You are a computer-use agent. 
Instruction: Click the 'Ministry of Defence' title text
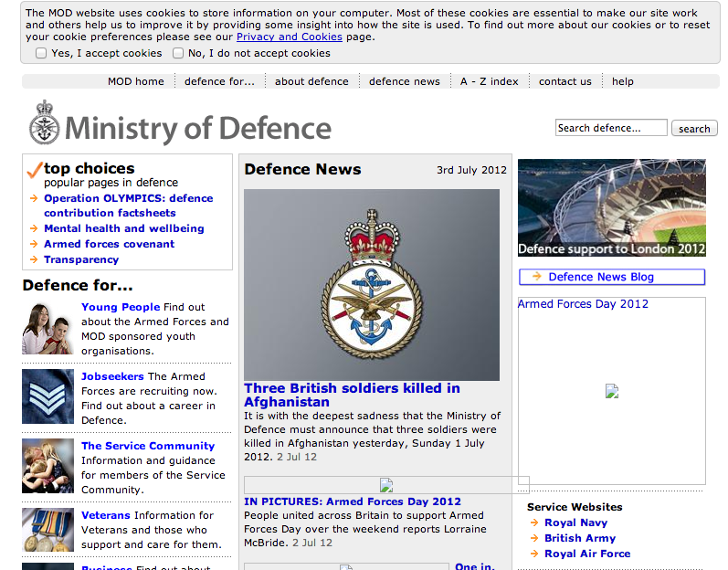pos(198,129)
